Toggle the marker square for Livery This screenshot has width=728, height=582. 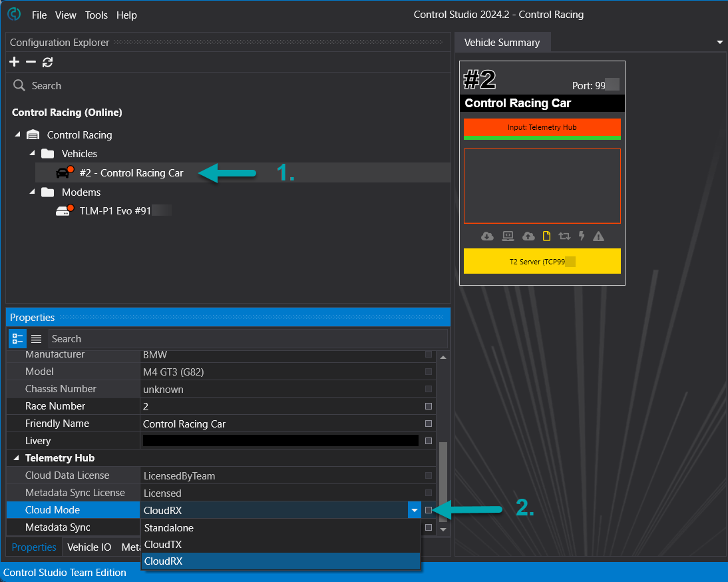pyautogui.click(x=429, y=441)
